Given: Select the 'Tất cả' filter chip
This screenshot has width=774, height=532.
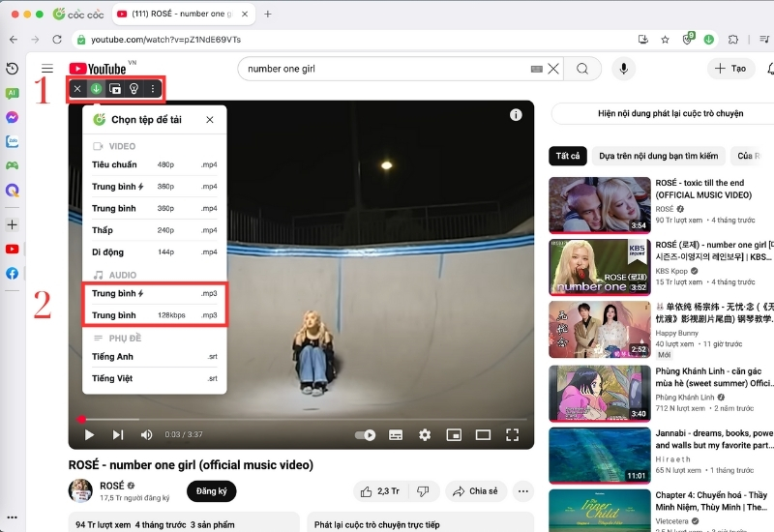Looking at the screenshot, I should pyautogui.click(x=568, y=156).
